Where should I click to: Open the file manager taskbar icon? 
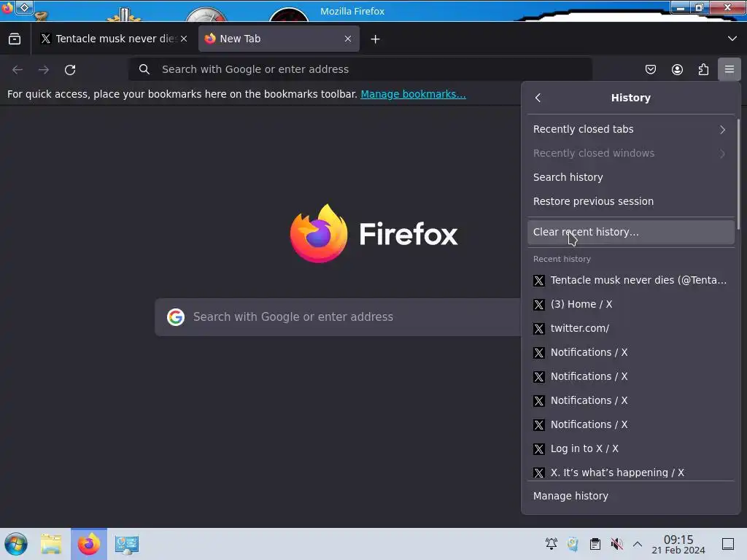(x=52, y=544)
